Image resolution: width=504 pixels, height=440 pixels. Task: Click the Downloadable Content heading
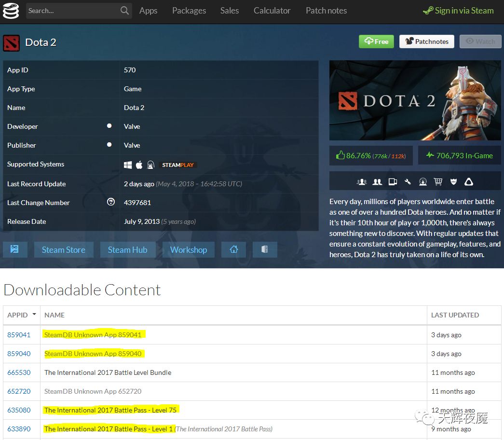(82, 290)
